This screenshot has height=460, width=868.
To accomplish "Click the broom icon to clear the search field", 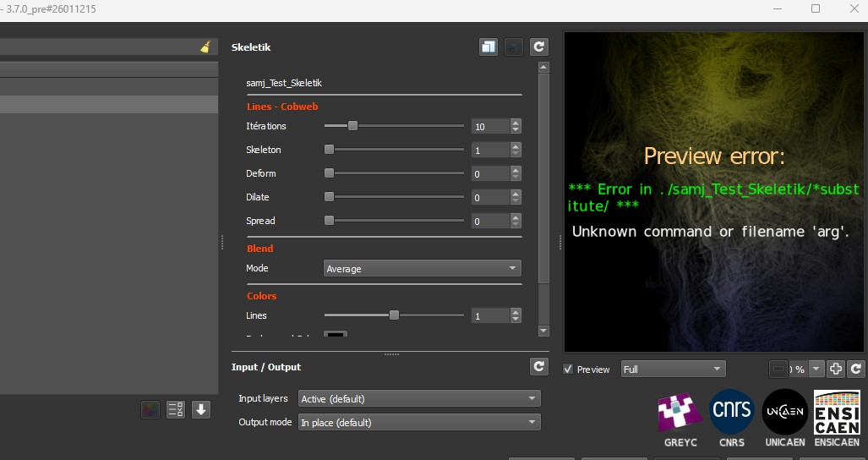I will pos(205,47).
